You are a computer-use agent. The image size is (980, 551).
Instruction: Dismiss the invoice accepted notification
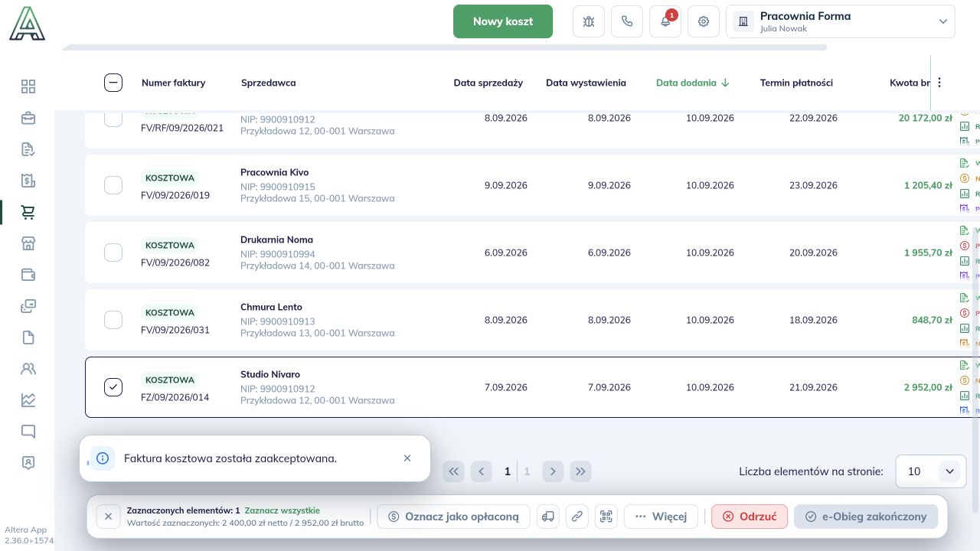(407, 458)
